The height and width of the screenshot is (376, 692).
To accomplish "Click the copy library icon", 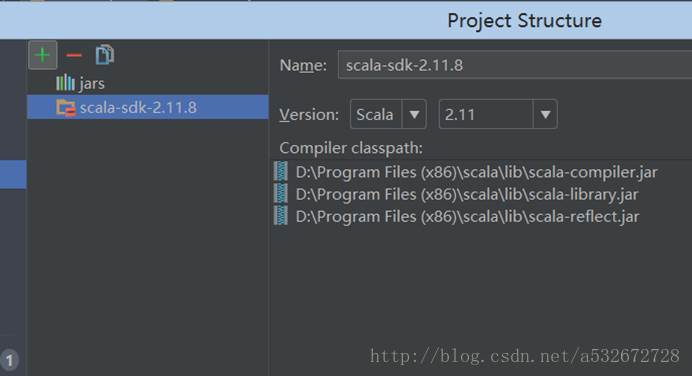I will (105, 55).
